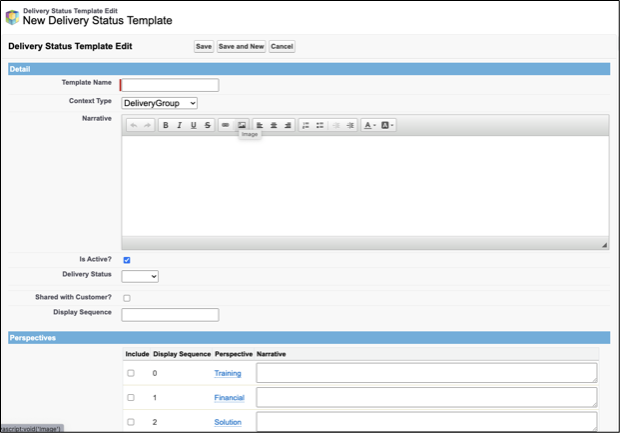The width and height of the screenshot is (620, 433).
Task: Click the Training narrative text box
Action: (427, 373)
